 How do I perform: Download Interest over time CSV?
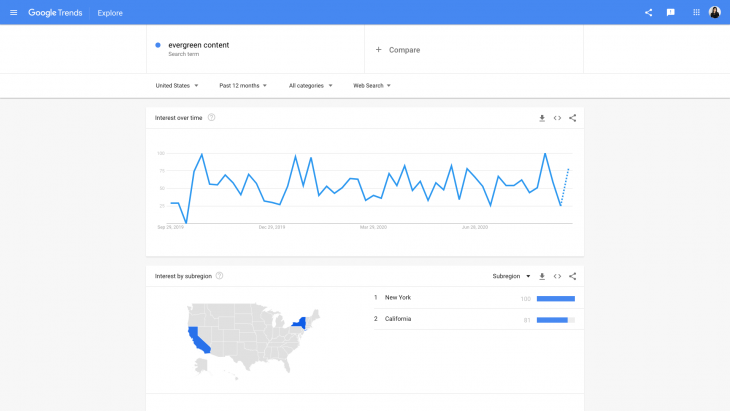tap(542, 118)
